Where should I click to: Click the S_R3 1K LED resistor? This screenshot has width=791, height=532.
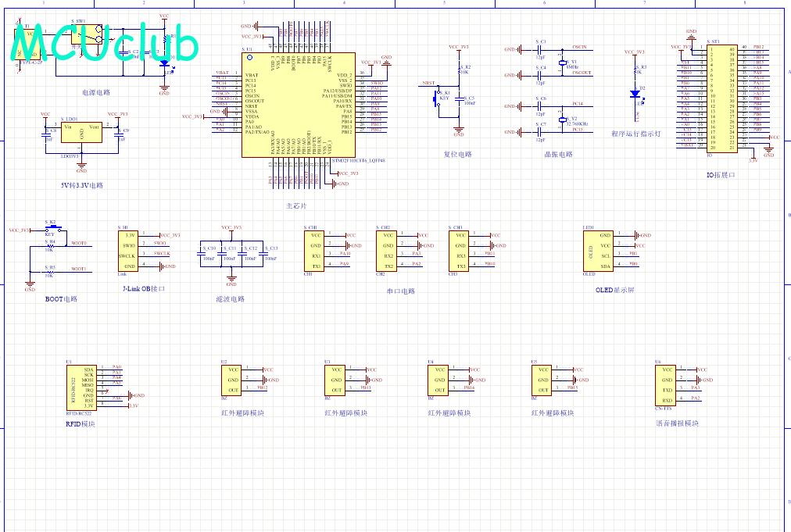point(635,70)
